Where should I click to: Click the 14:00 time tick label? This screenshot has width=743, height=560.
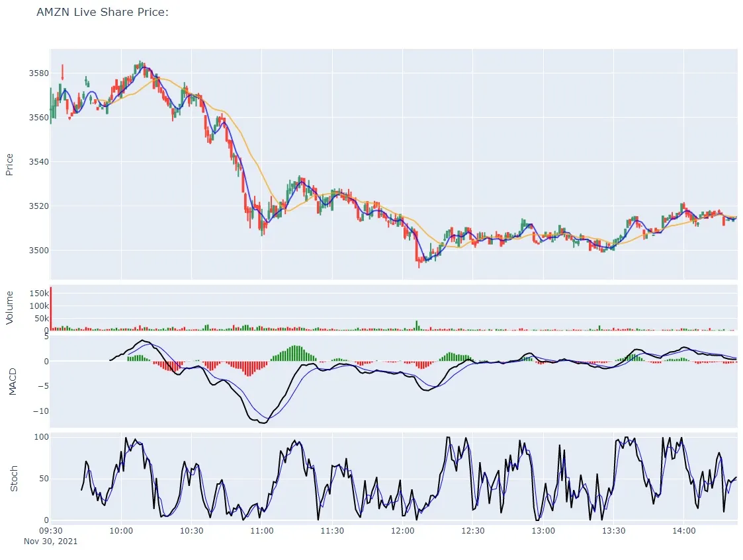(685, 530)
